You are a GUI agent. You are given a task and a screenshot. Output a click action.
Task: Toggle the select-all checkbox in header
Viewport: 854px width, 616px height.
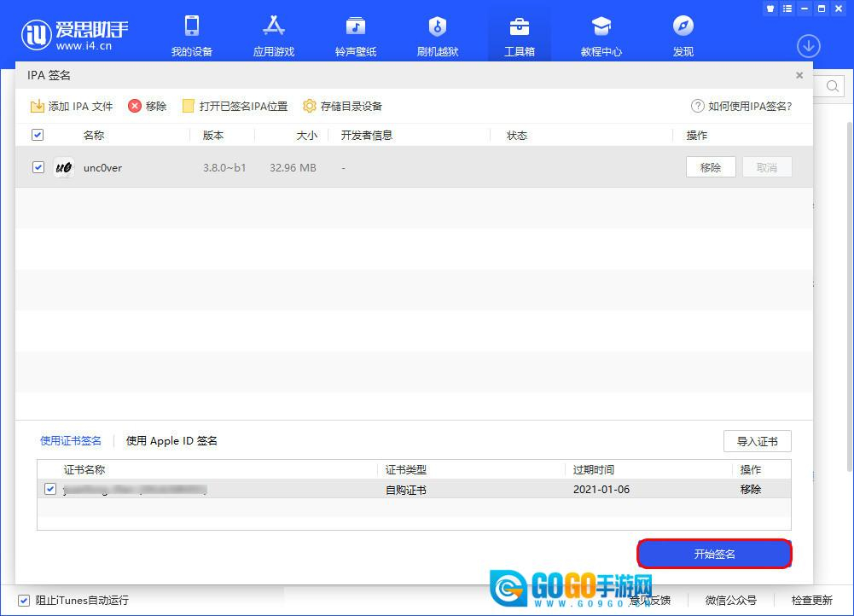pyautogui.click(x=38, y=135)
